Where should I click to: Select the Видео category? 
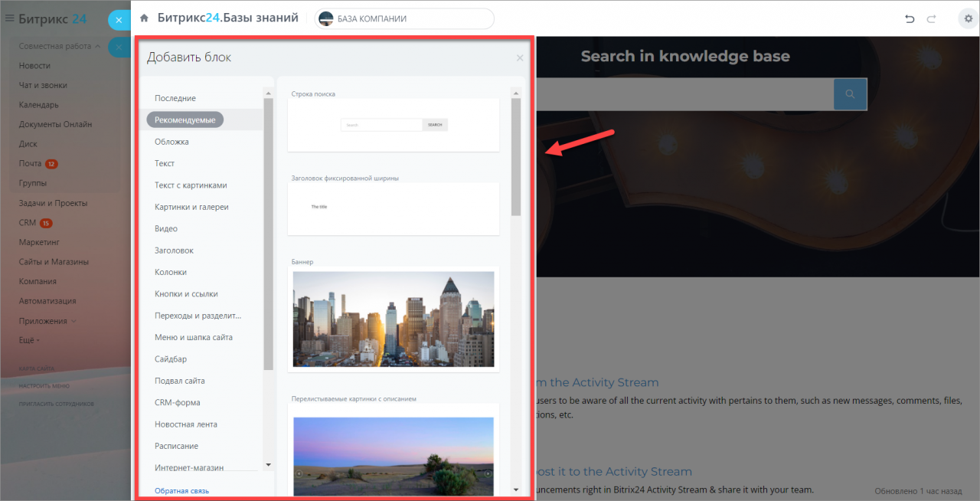click(166, 228)
